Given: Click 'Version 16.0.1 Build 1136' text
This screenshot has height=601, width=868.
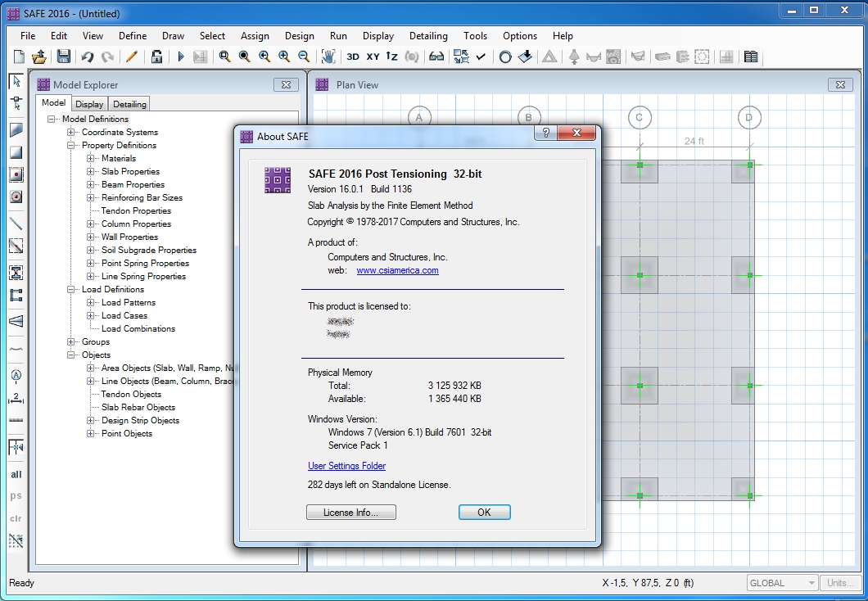Looking at the screenshot, I should pos(359,189).
